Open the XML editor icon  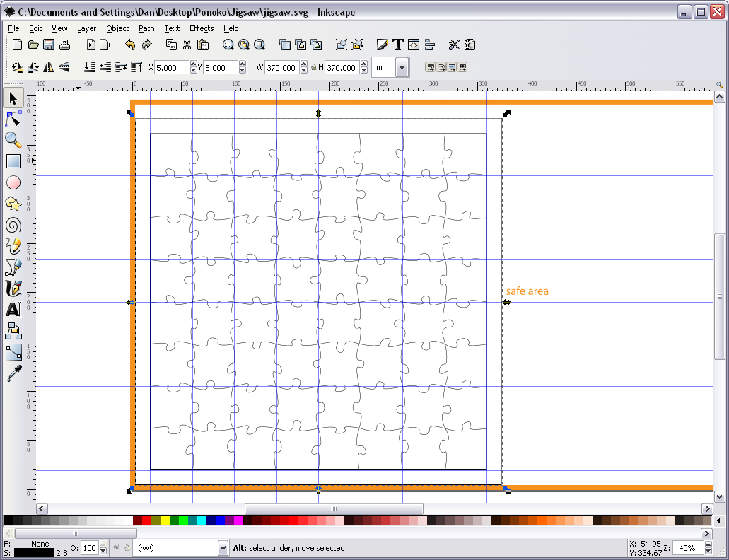[414, 45]
